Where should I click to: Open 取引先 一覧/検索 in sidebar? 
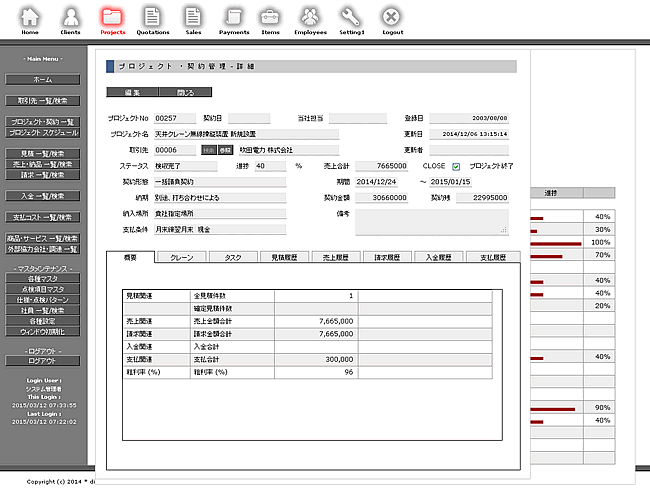tap(43, 101)
